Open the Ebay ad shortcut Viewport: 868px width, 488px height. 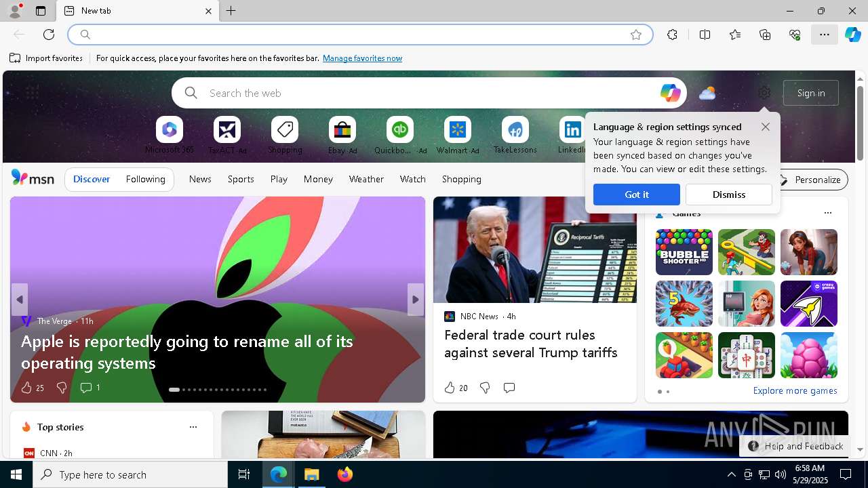coord(342,136)
